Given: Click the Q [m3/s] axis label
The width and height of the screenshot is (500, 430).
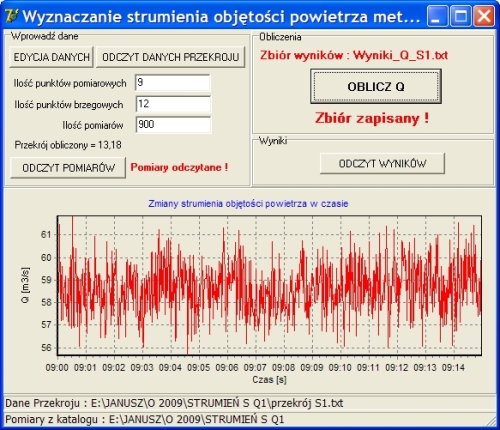Looking at the screenshot, I should pos(25,285).
